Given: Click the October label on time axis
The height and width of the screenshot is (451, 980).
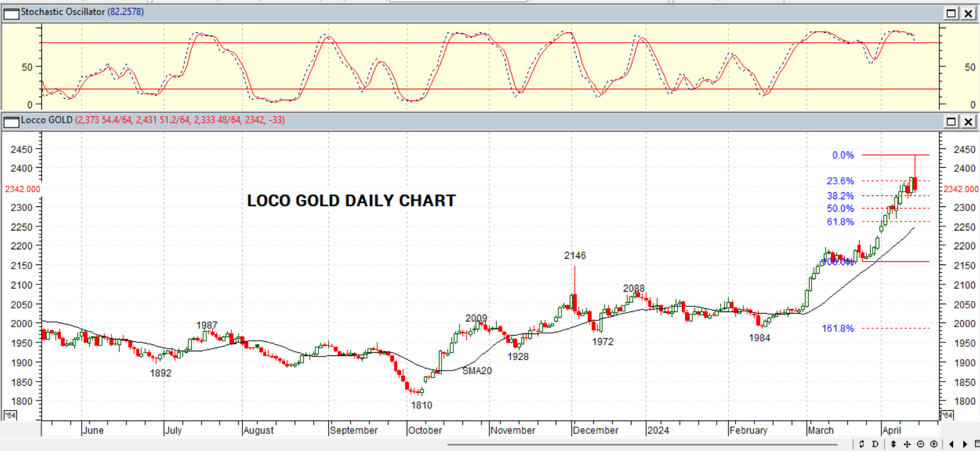Looking at the screenshot, I should point(425,430).
